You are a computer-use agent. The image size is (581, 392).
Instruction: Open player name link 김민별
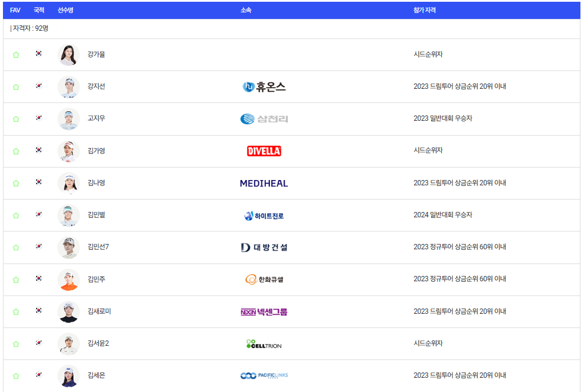tap(97, 214)
